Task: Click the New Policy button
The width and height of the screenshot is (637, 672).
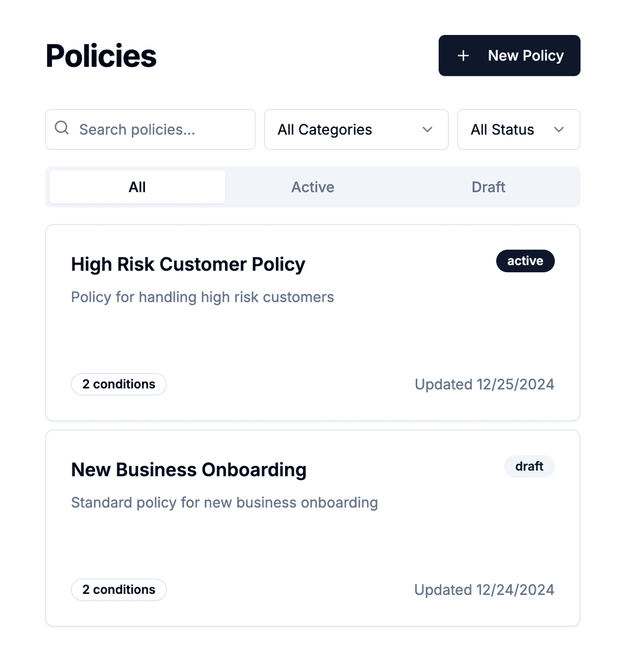Action: (x=509, y=55)
